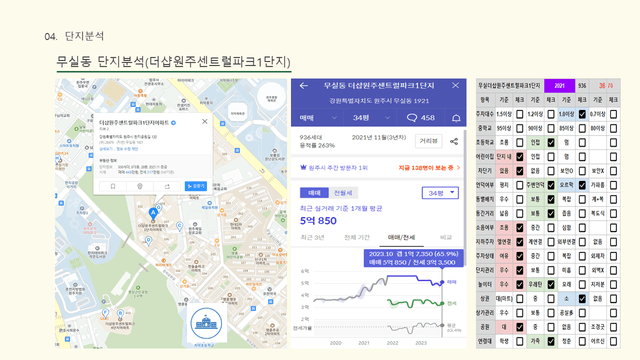Screen dimensions: 640x360
Task: Select map marker A pin
Action: pyautogui.click(x=153, y=213)
